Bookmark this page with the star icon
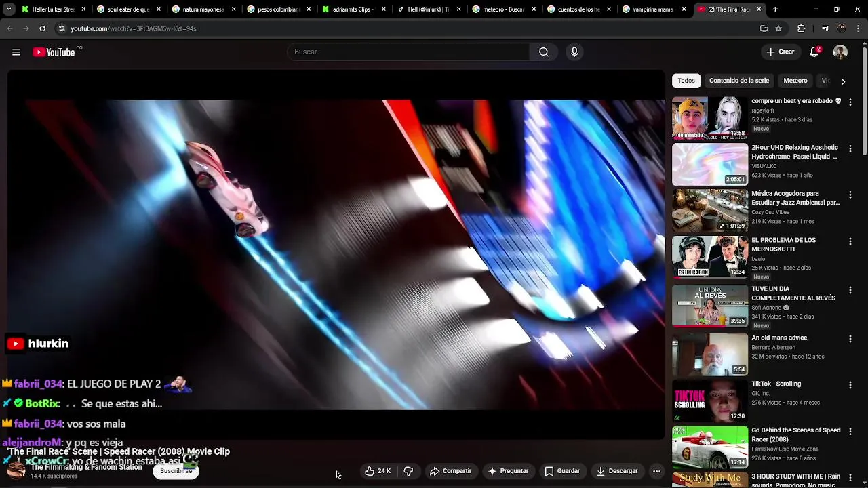This screenshot has width=868, height=488. [x=778, y=28]
